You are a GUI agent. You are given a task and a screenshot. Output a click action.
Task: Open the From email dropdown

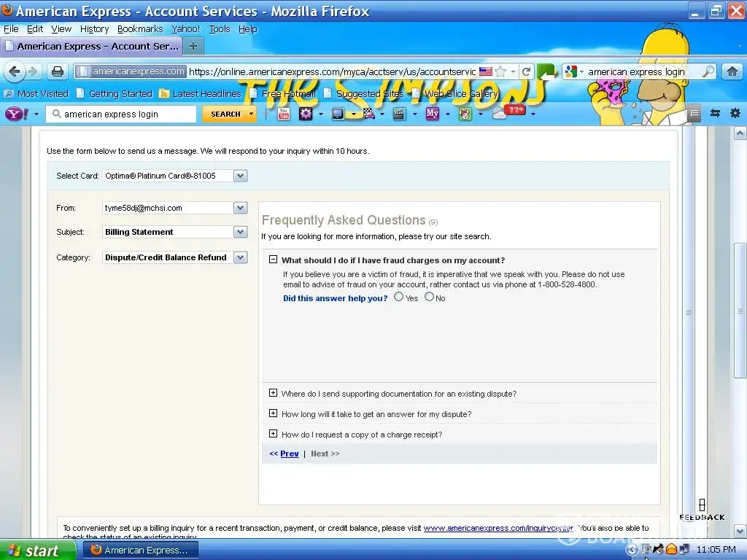tap(240, 208)
